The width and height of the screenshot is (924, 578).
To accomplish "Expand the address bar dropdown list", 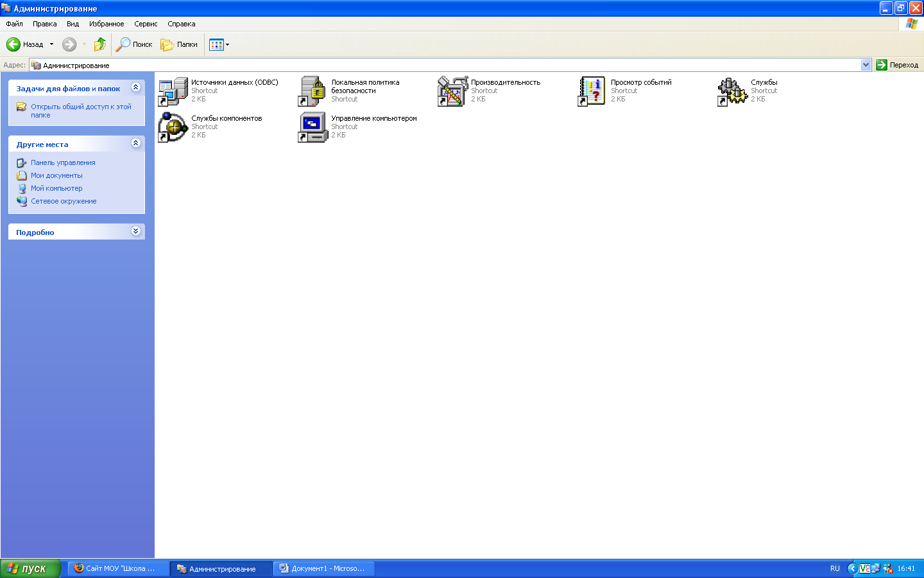I will click(x=866, y=65).
